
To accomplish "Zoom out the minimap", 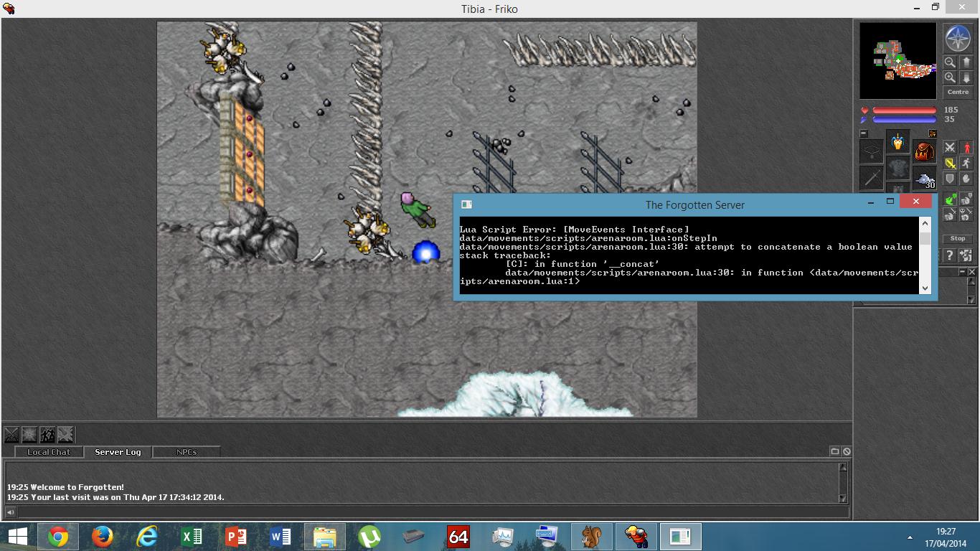I will pyautogui.click(x=949, y=62).
